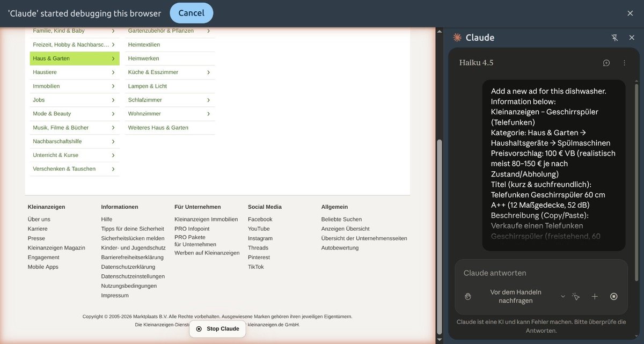Click into the 'Claude antworten' reply field
Image resolution: width=644 pixels, height=344 pixels.
point(541,273)
